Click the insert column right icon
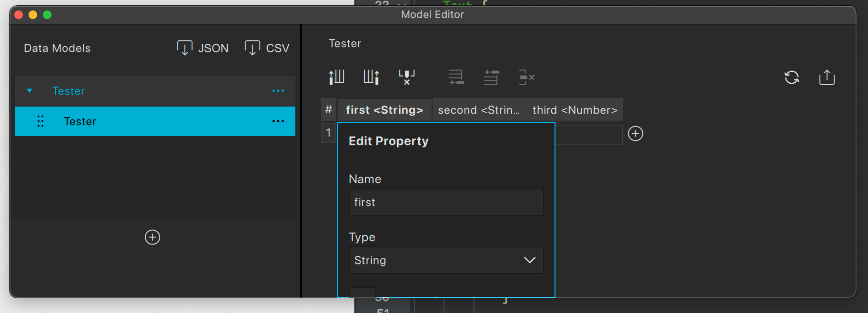The height and width of the screenshot is (313, 868). tap(372, 77)
